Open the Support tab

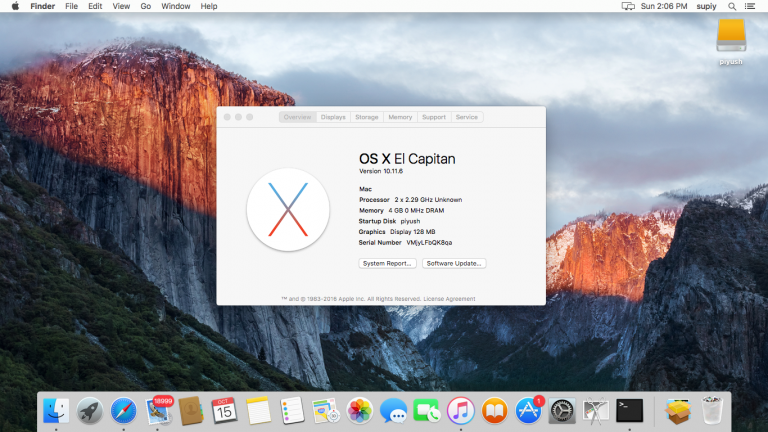(434, 117)
